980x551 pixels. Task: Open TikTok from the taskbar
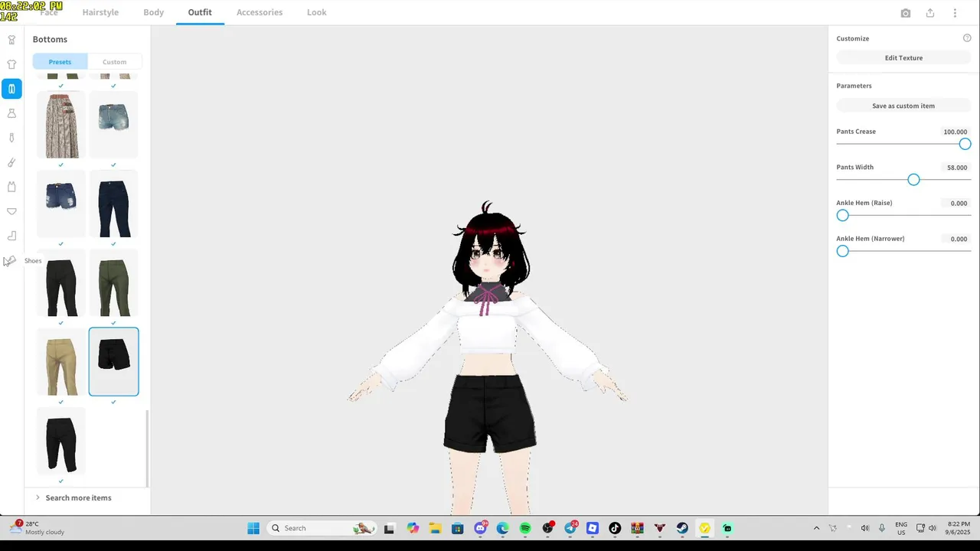tap(615, 528)
